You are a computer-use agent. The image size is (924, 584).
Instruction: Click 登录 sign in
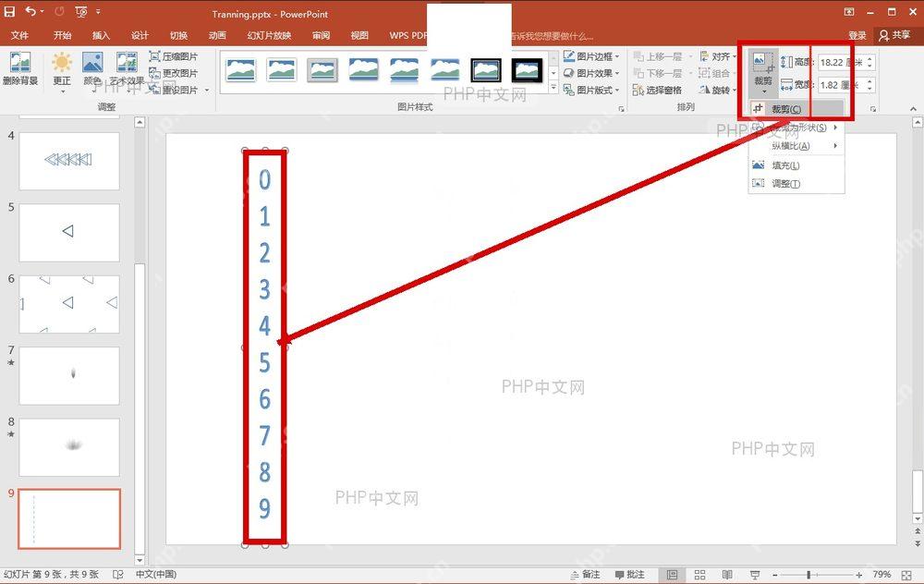point(857,36)
